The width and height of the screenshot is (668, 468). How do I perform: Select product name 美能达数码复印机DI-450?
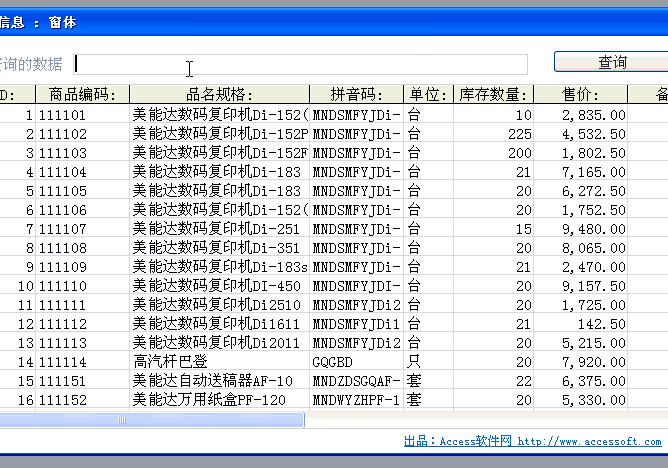click(x=219, y=286)
